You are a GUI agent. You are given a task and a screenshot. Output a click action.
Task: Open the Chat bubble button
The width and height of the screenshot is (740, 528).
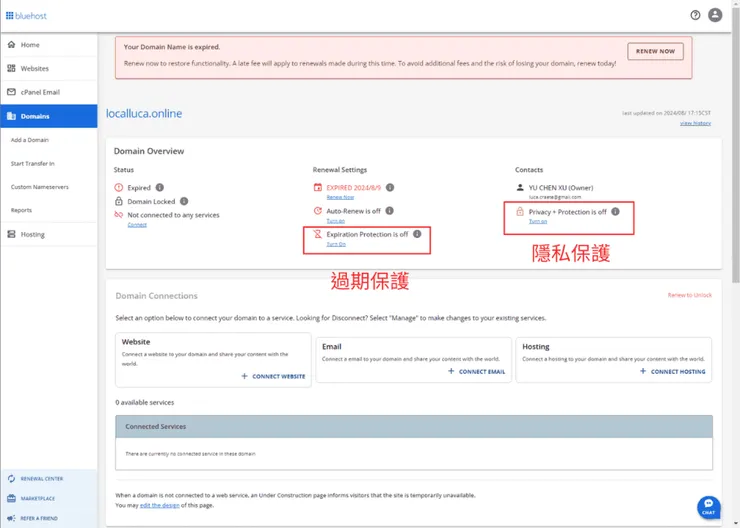(708, 507)
